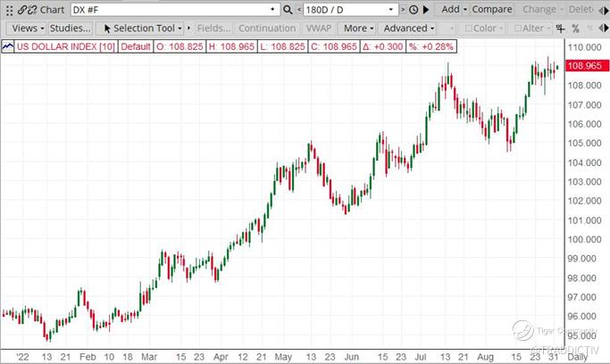610x364 pixels.
Task: Click the May label on the time axis
Action: (x=283, y=357)
